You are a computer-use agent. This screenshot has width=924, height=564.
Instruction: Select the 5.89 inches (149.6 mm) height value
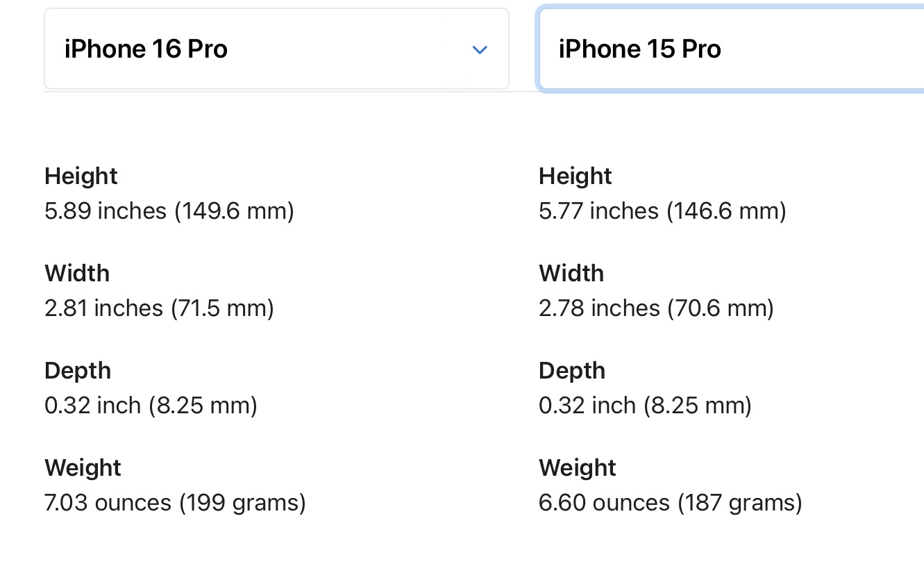pos(169,211)
